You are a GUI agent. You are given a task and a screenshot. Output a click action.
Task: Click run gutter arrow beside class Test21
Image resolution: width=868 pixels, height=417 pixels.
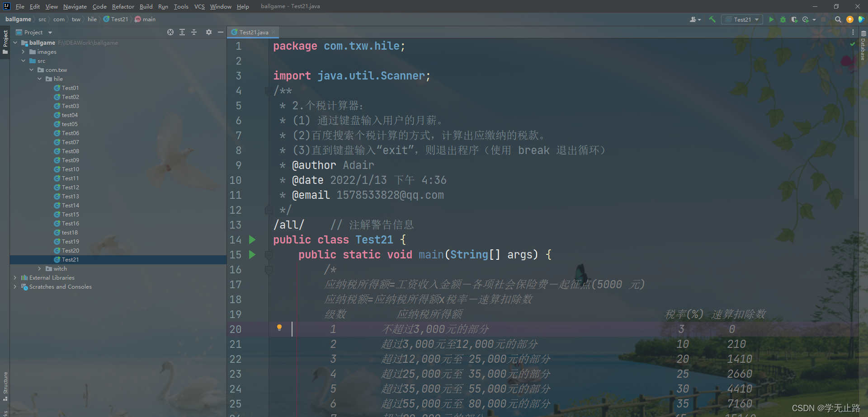point(252,239)
